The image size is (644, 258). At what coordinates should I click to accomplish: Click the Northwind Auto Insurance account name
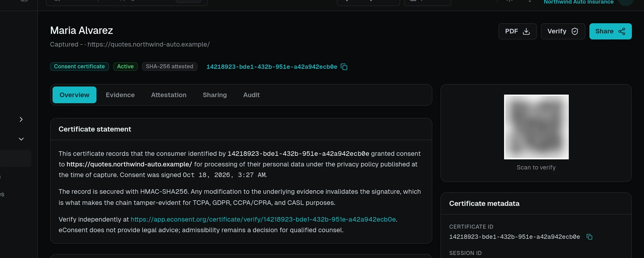click(579, 2)
